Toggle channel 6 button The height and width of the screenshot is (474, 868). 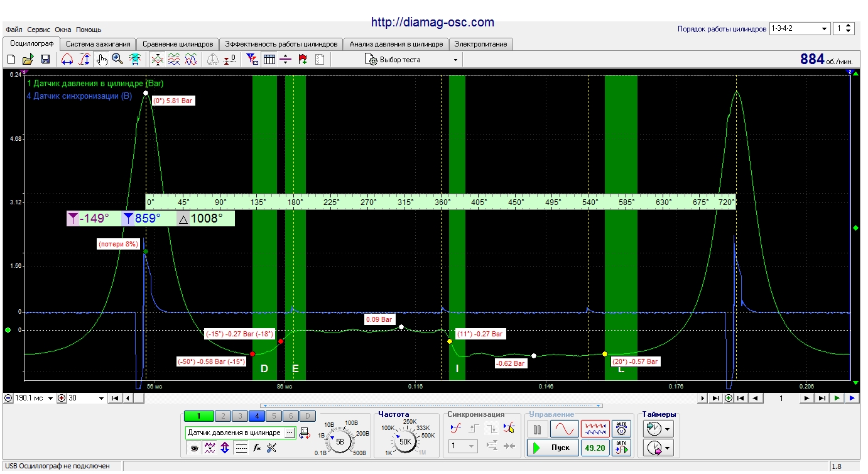(x=290, y=416)
